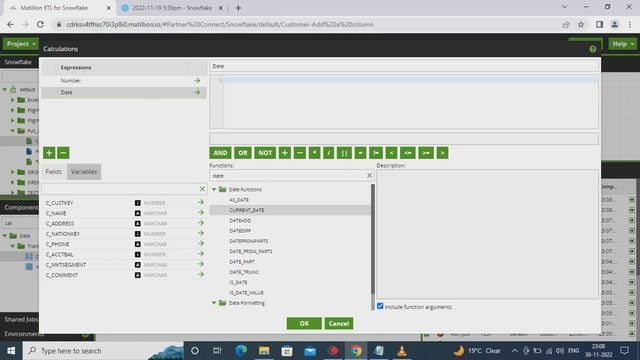
Task: Open the Calculations help icon
Action: click(593, 49)
